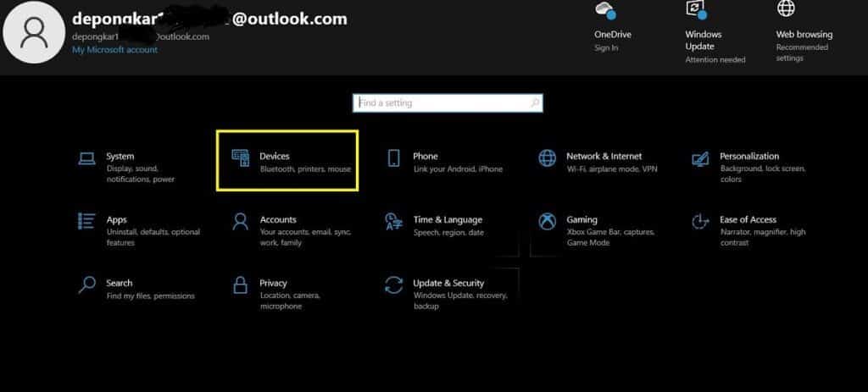This screenshot has width=868, height=392.
Task: Open the Network & Internet title
Action: [604, 157]
